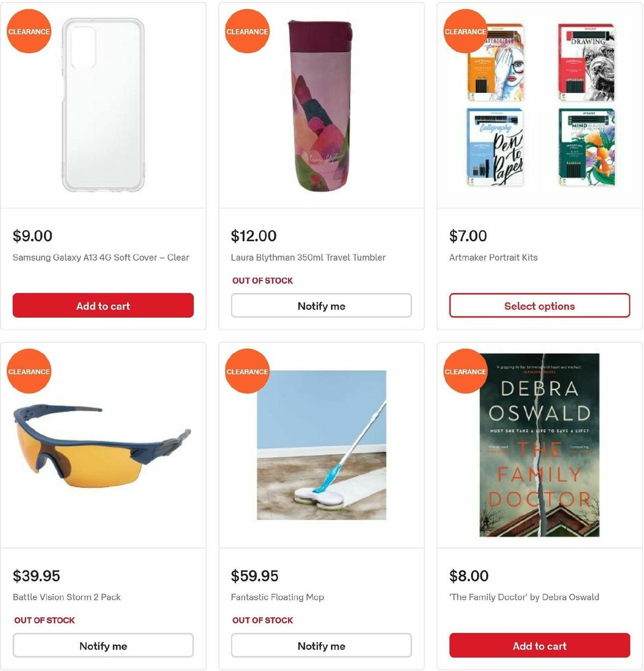Click Notify me for Battle Vision Storm

103,646
